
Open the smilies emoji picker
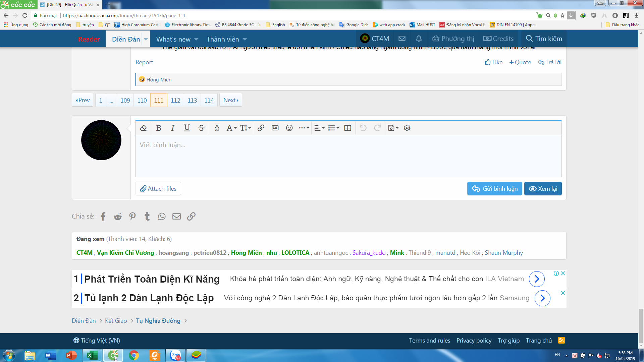(x=289, y=128)
